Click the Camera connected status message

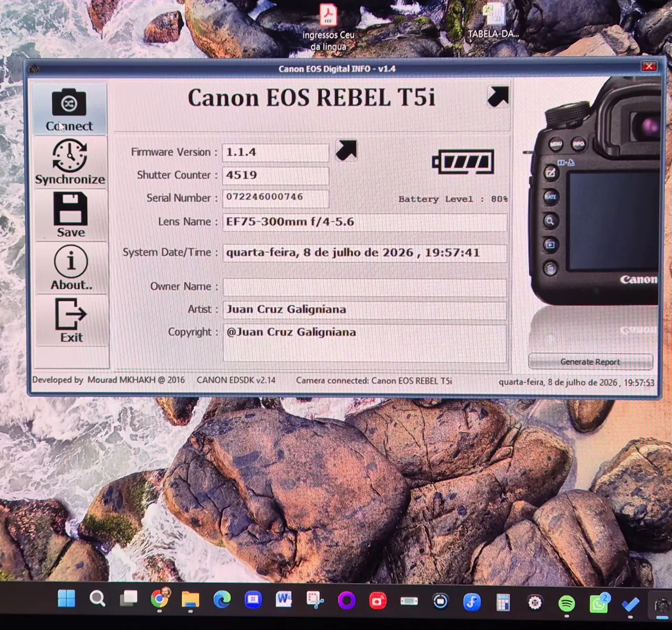click(374, 381)
